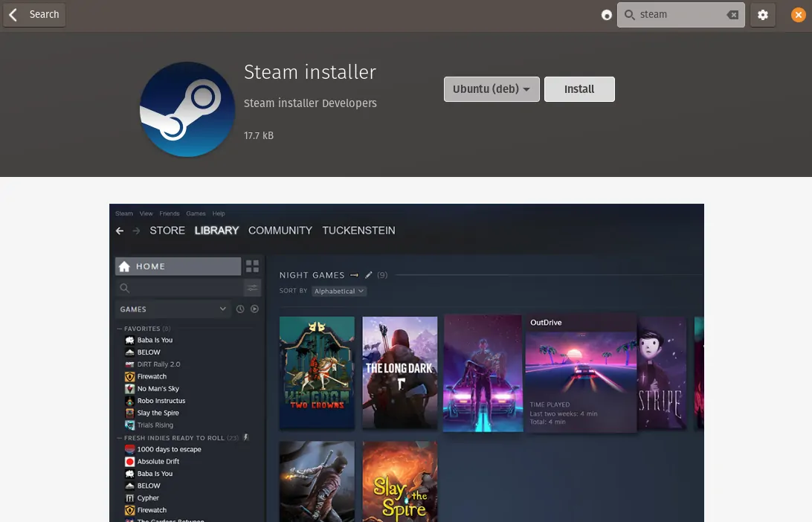812x522 pixels.
Task: Click the activity indicator beside the search box
Action: (x=607, y=15)
